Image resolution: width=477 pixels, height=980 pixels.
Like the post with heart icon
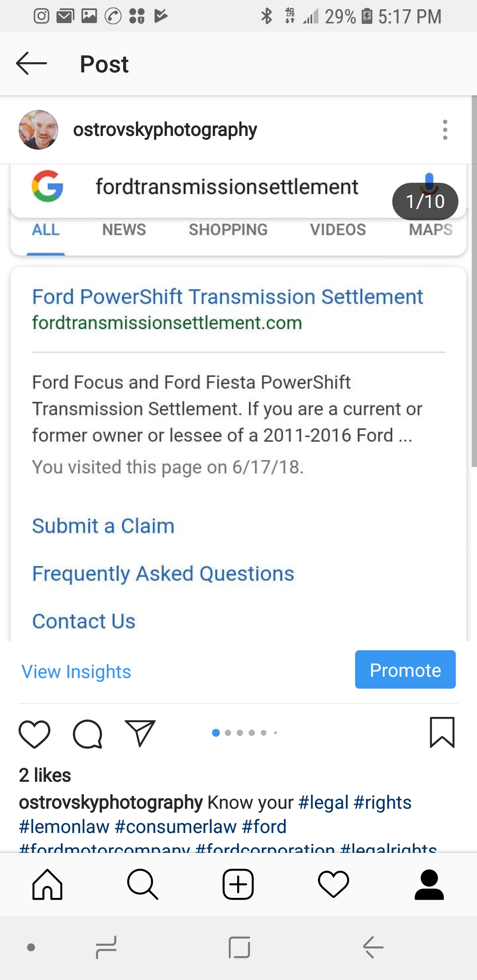[x=34, y=734]
